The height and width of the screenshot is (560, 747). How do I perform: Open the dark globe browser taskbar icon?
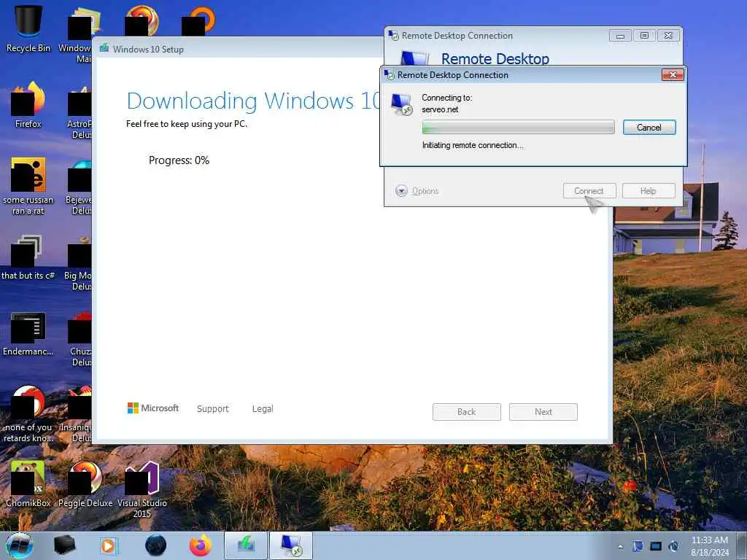pyautogui.click(x=155, y=545)
